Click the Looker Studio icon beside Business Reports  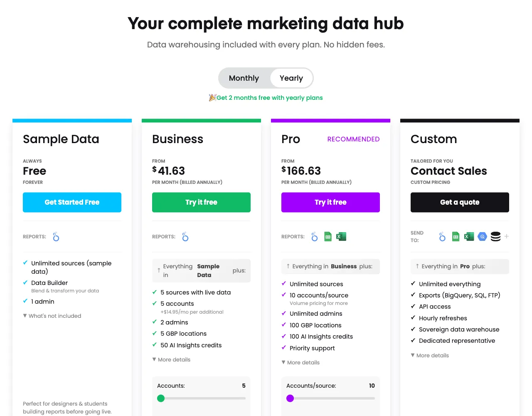click(x=185, y=236)
